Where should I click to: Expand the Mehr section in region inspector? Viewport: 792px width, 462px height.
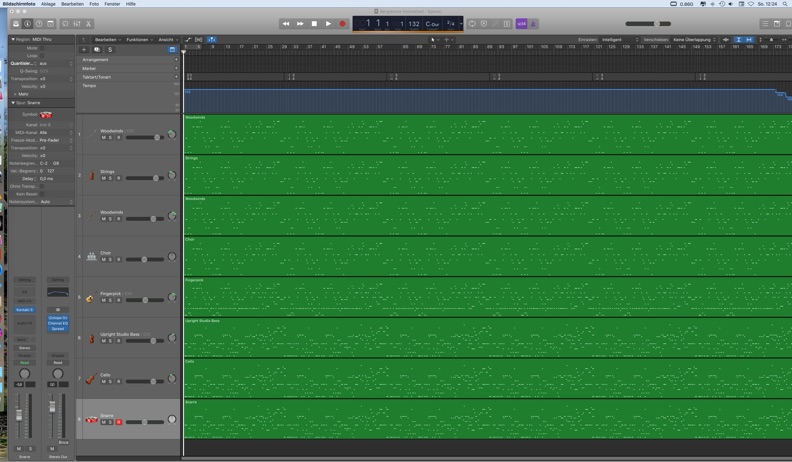(x=22, y=94)
